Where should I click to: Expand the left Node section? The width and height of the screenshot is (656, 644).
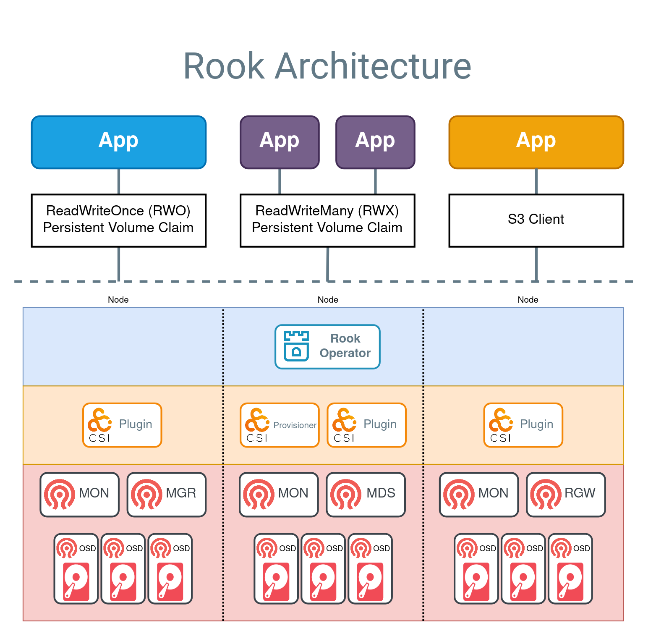(118, 300)
